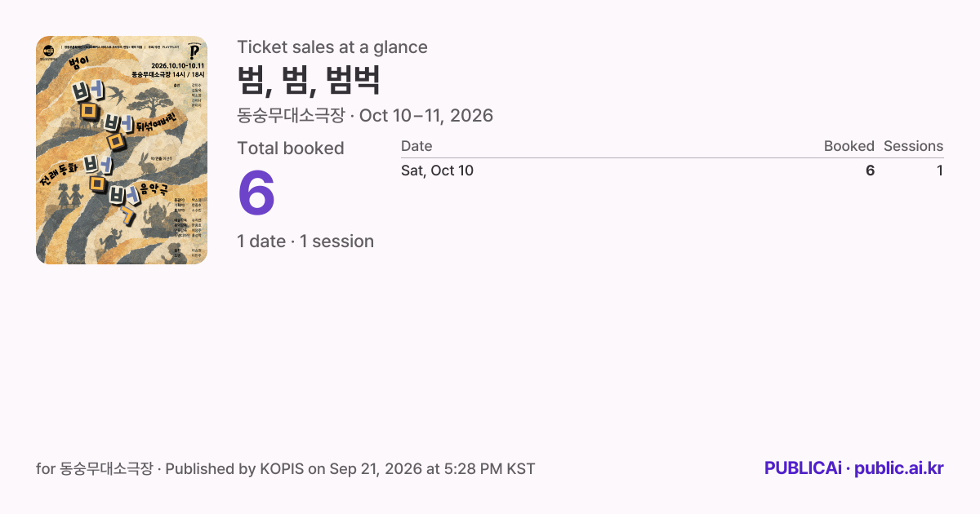Click the large purple total booked number
Image resolution: width=980 pixels, height=514 pixels.
(256, 193)
